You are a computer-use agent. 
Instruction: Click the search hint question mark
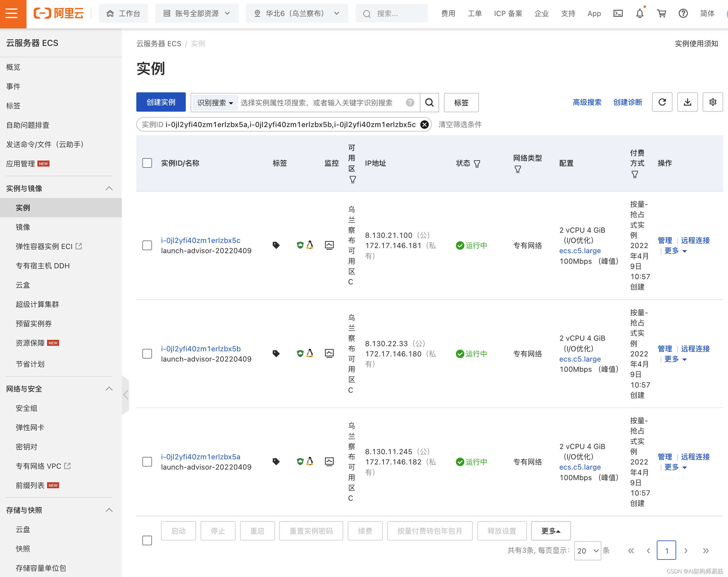coord(410,102)
